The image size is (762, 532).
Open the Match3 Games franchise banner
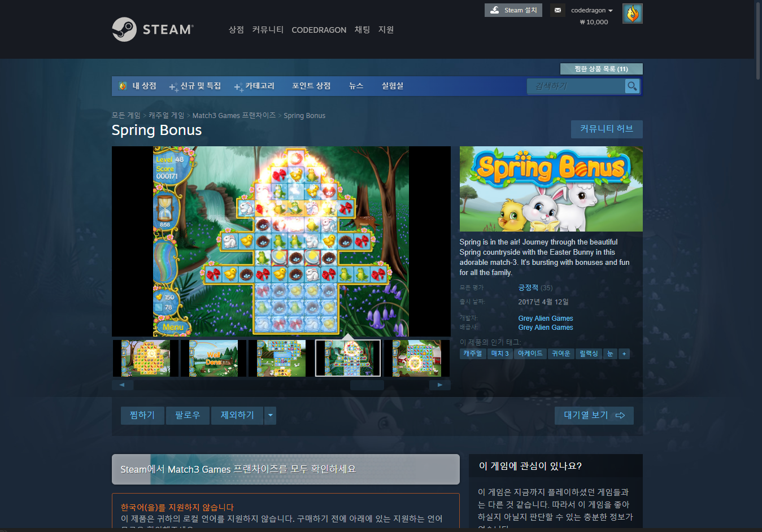(x=286, y=469)
